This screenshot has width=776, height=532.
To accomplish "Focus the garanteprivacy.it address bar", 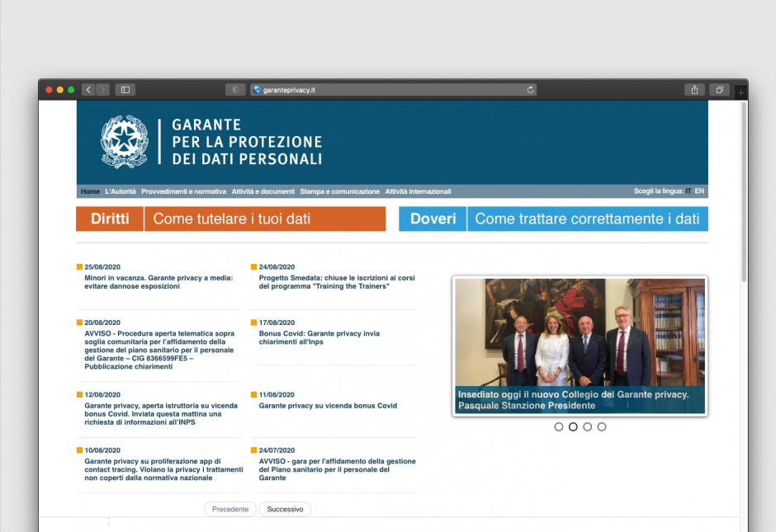I will pos(393,89).
